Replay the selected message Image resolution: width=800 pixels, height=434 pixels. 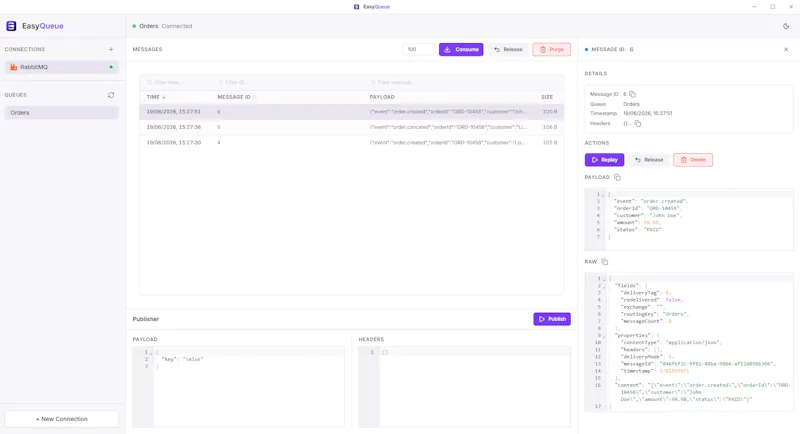pos(605,160)
